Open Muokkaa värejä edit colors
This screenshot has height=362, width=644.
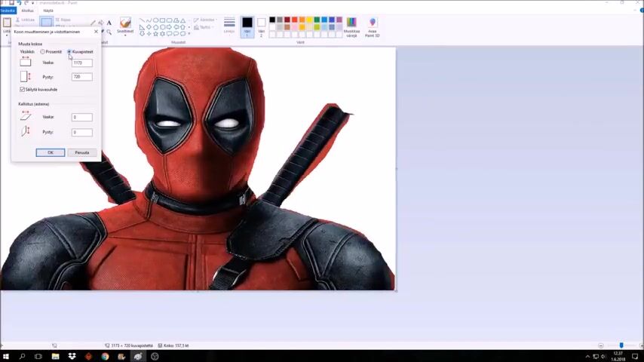pos(351,27)
